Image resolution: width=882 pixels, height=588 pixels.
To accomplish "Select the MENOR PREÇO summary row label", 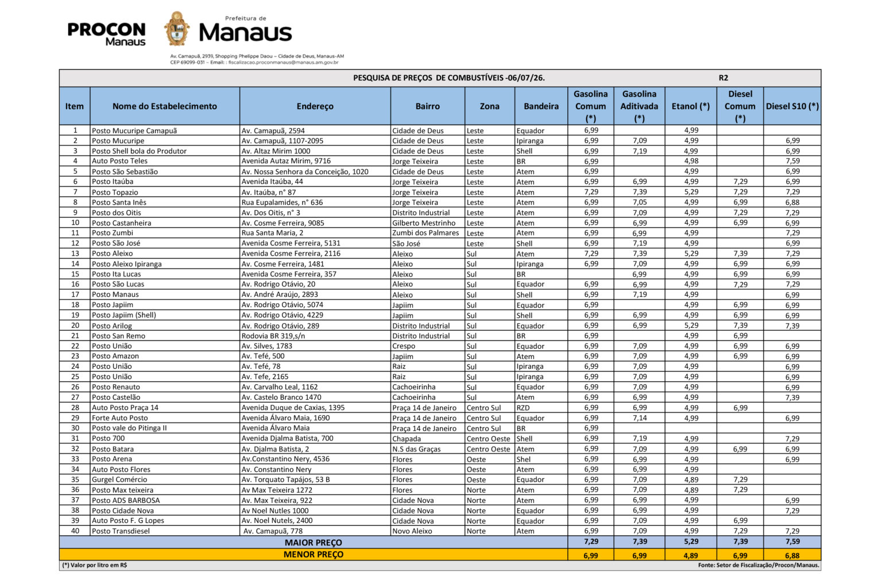I will [x=314, y=555].
